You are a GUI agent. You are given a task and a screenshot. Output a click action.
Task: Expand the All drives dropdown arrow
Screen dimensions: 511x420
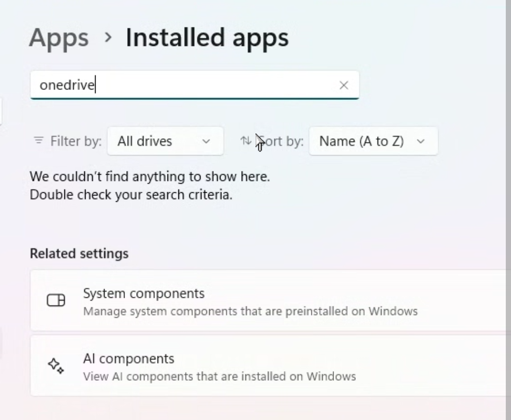(206, 141)
